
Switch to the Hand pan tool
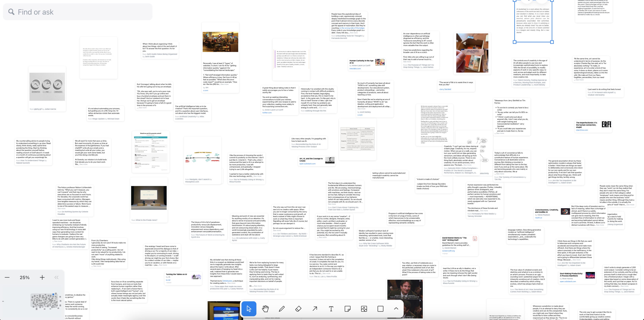(265, 309)
